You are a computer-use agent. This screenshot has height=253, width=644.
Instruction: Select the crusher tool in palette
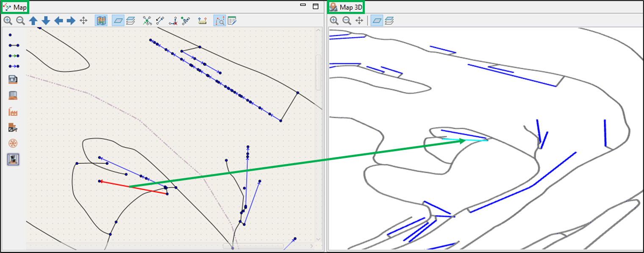click(x=13, y=127)
